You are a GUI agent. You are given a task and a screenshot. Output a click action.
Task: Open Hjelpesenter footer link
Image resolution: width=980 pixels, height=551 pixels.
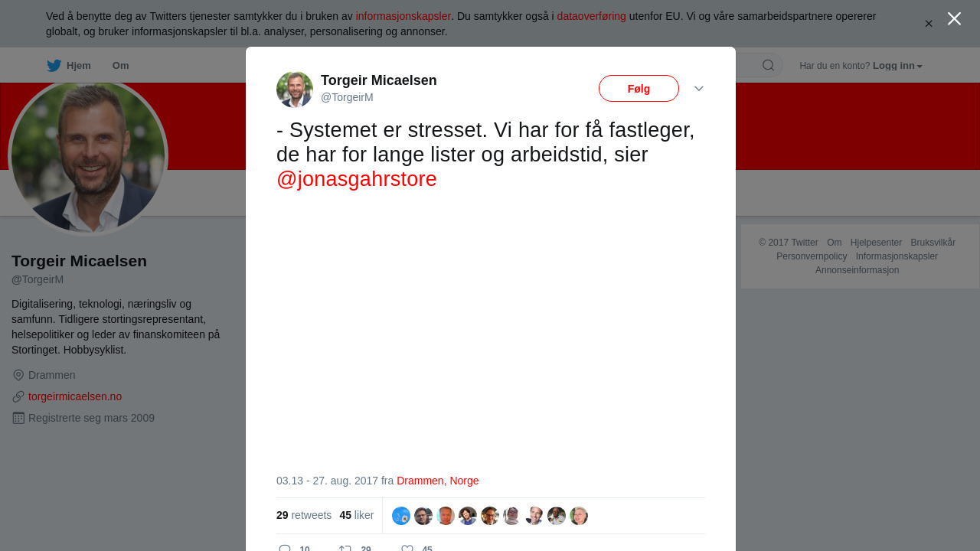pos(876,243)
